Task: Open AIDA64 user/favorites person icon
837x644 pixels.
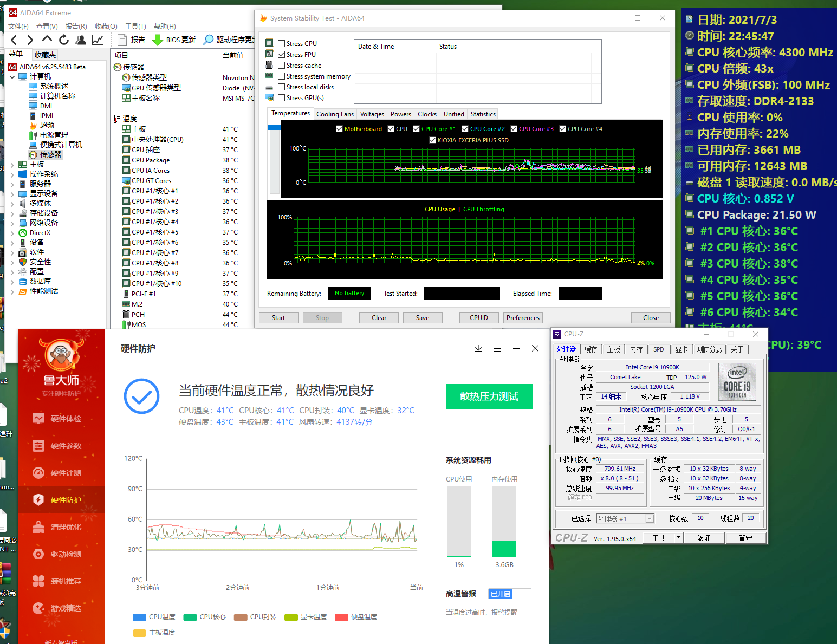Action: click(81, 40)
